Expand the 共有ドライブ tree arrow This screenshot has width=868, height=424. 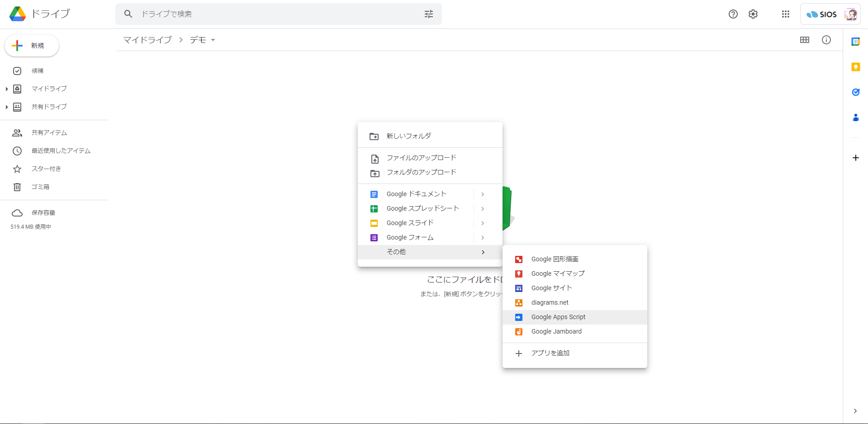pos(7,107)
